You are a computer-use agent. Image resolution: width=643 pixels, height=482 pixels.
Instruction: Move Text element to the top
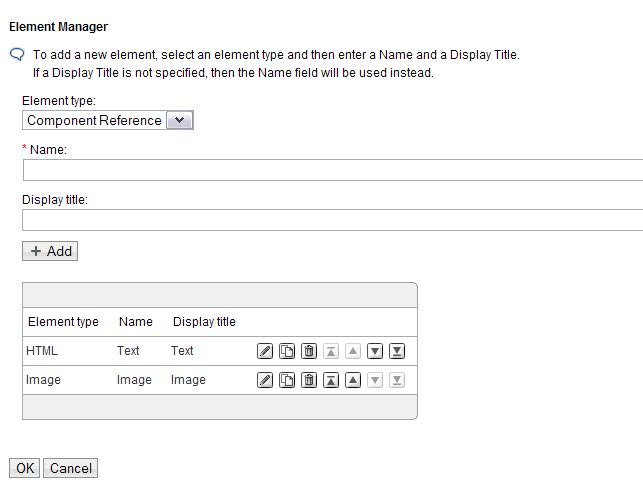tap(331, 351)
